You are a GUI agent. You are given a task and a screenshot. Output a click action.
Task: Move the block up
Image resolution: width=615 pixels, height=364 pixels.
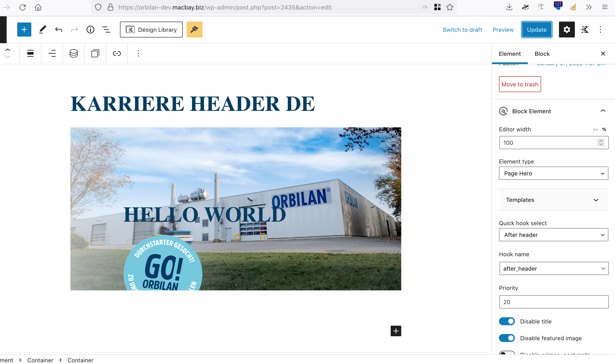point(8,50)
